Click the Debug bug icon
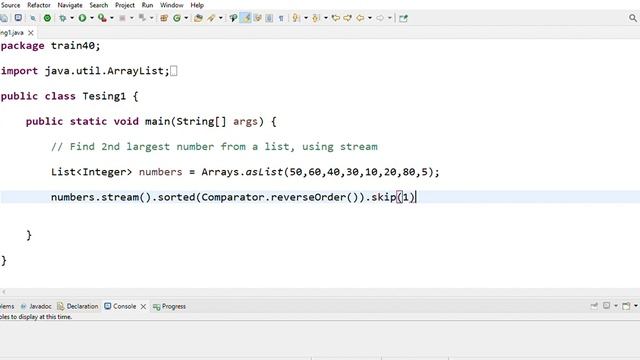Viewport: 640px width, 360px height. pyautogui.click(x=62, y=18)
